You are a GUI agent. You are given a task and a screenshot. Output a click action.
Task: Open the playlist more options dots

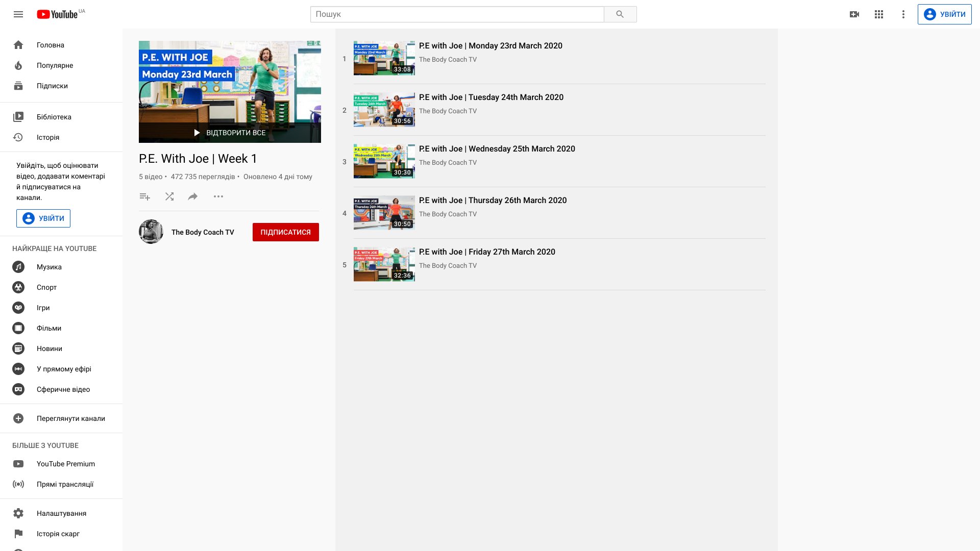click(218, 196)
